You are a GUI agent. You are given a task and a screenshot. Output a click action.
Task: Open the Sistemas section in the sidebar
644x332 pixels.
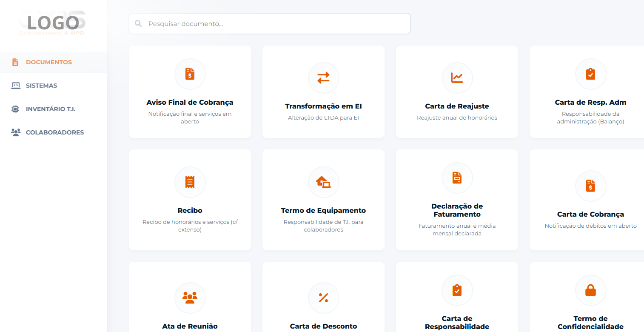(41, 86)
